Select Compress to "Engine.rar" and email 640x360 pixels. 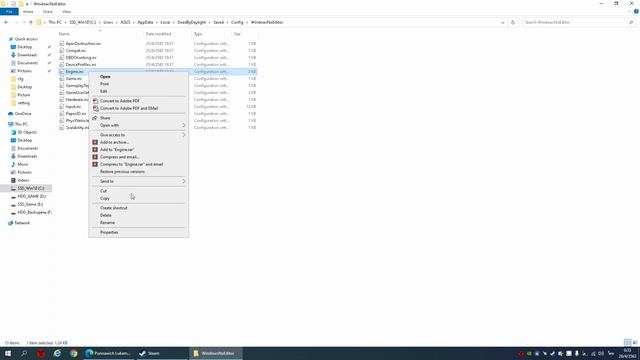coord(131,164)
